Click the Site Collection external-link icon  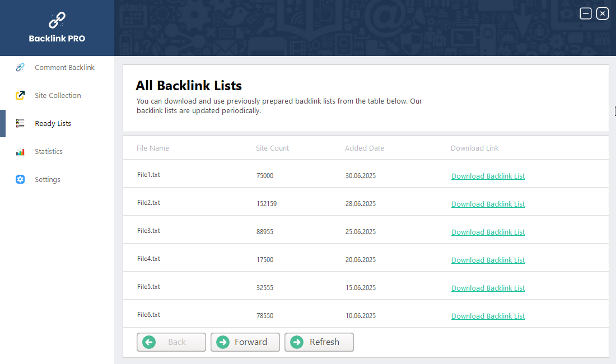[x=20, y=95]
